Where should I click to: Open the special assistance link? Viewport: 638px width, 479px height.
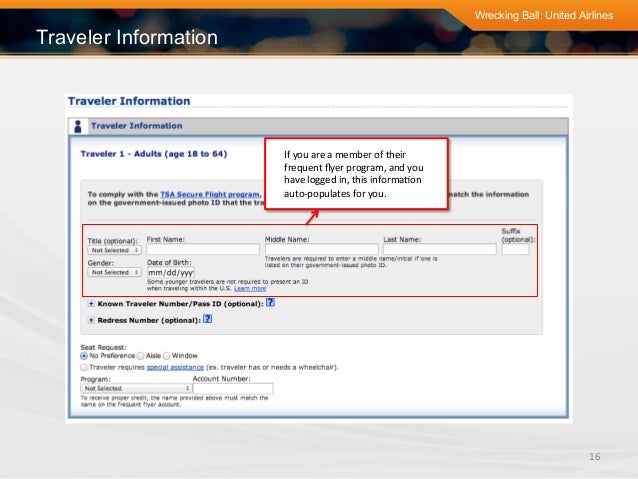pos(175,367)
